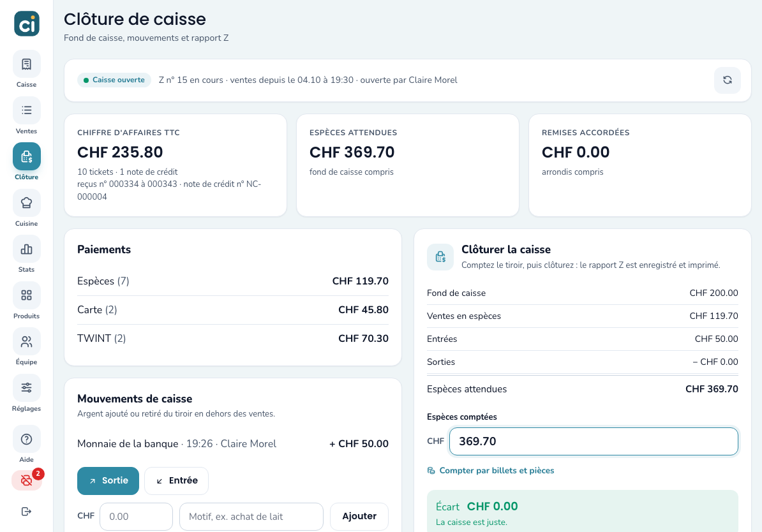Screen dimensions: 762x532
Task: Click the Espèces (7) payment row
Action: tap(233, 281)
